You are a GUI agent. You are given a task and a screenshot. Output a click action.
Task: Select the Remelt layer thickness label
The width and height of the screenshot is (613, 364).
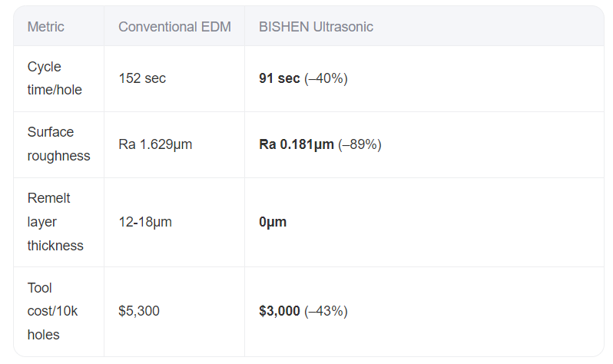[55, 222]
